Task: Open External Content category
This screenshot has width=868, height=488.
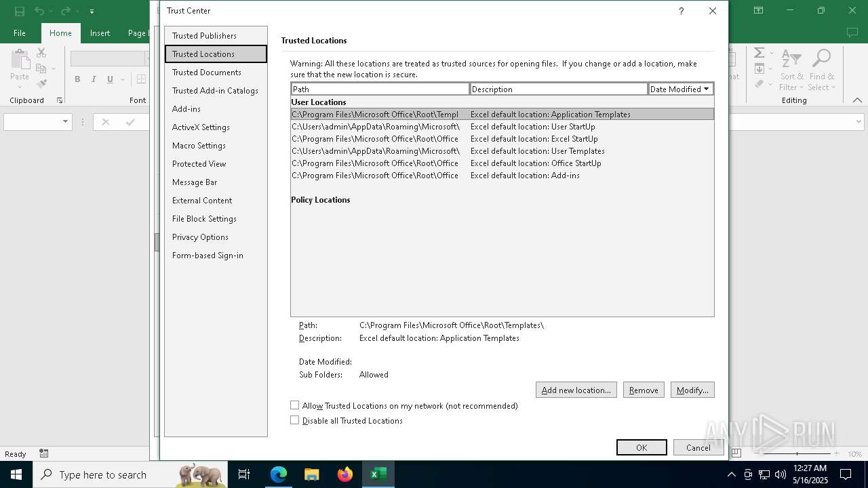Action: coord(216,201)
